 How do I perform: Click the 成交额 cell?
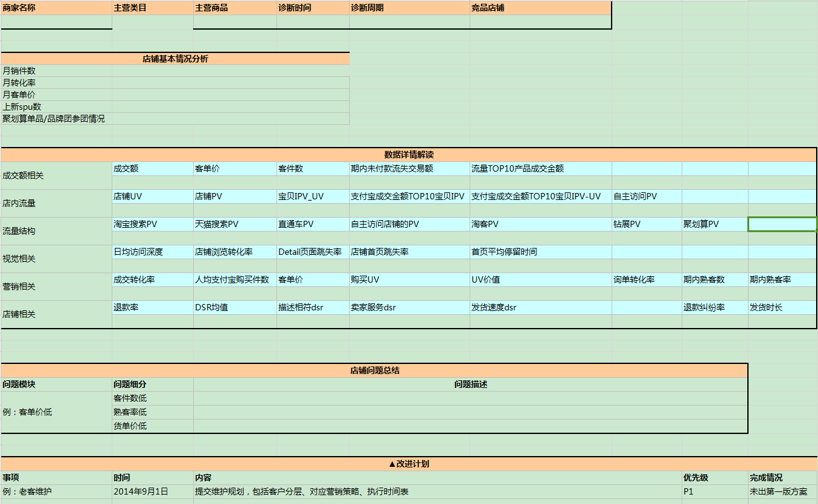pos(153,168)
